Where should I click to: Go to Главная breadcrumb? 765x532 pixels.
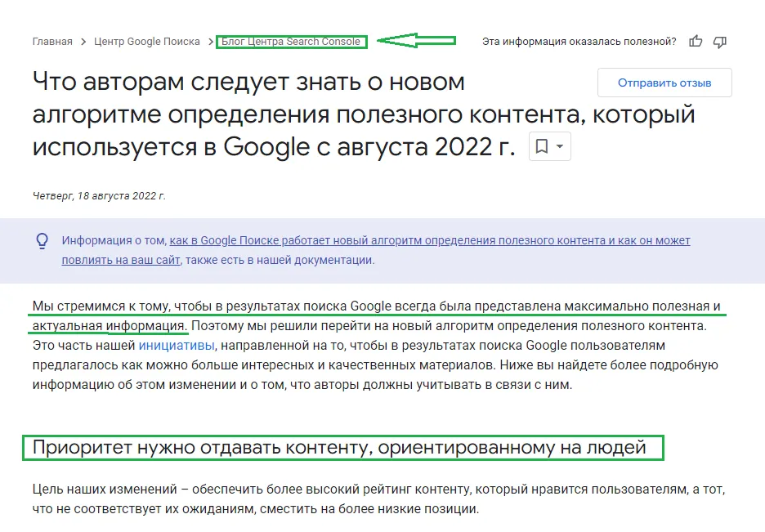pos(52,42)
